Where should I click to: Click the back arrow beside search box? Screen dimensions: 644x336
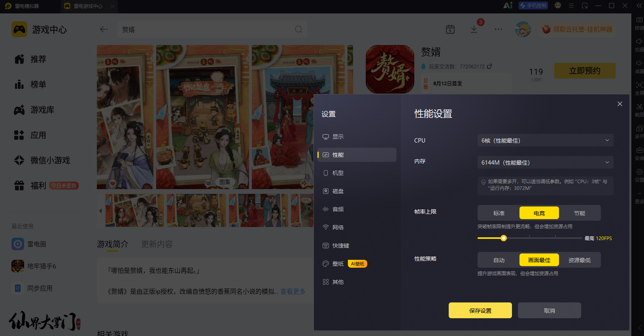[x=104, y=29]
